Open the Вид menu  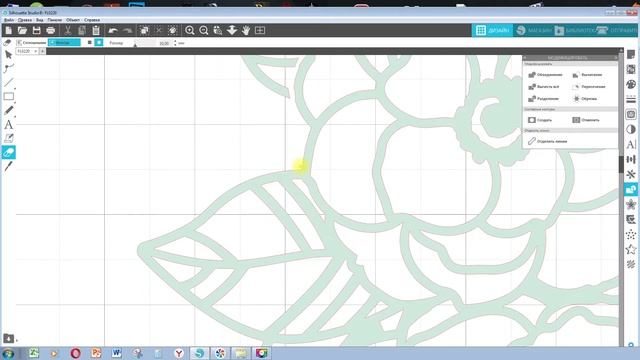click(x=39, y=20)
